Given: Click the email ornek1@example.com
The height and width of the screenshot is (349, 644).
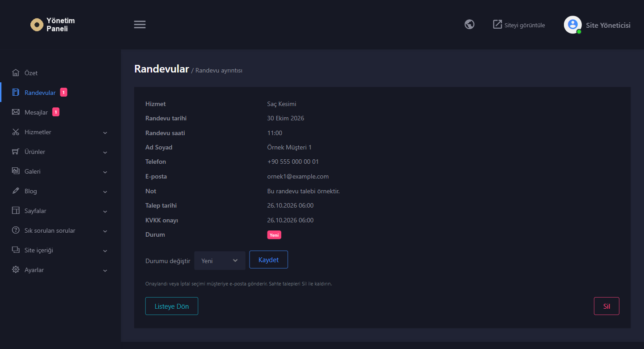Looking at the screenshot, I should pos(298,177).
